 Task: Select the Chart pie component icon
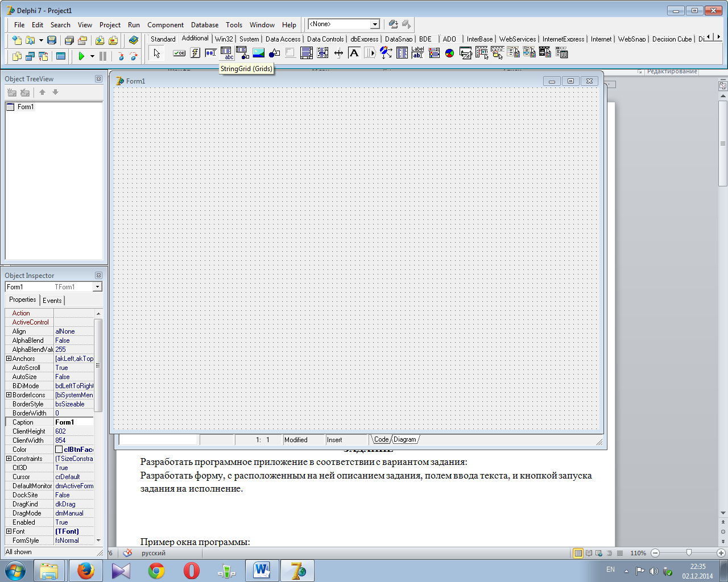449,53
